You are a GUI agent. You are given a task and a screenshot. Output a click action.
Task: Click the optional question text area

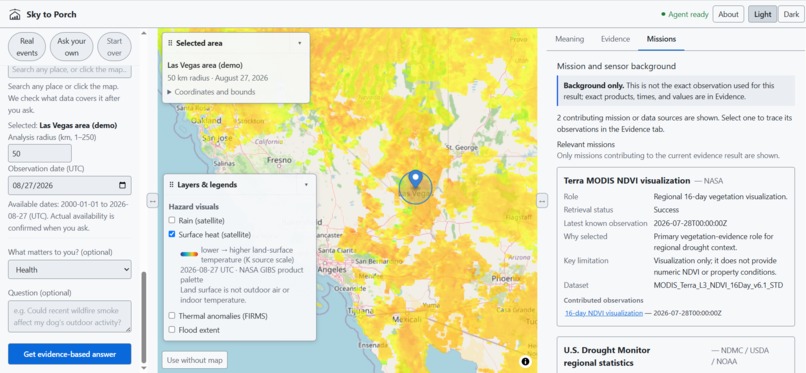tap(69, 316)
